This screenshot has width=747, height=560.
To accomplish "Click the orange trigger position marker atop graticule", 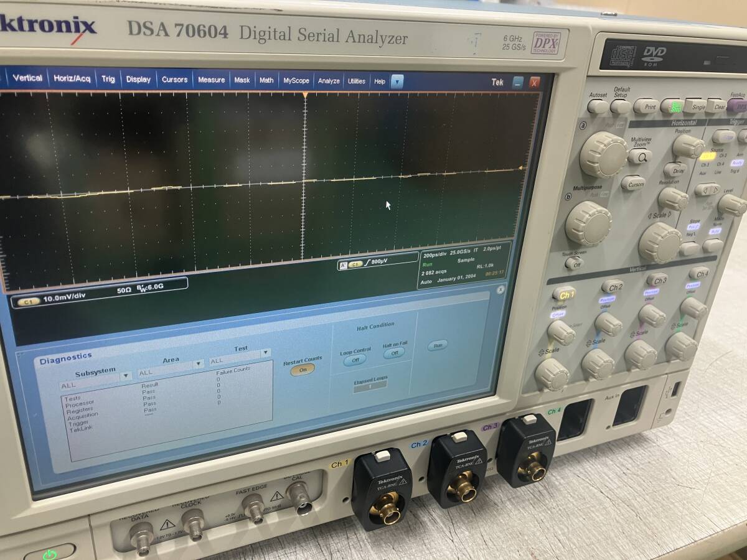I will 305,95.
